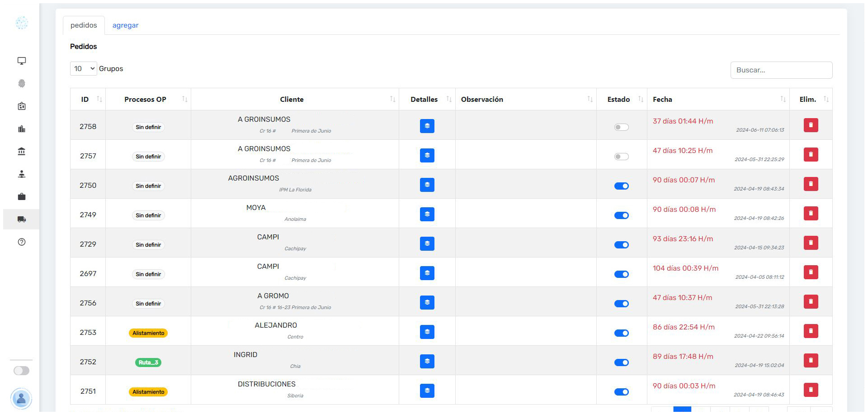The image size is (868, 415).
Task: Open the bank building sidebar icon
Action: (x=21, y=152)
